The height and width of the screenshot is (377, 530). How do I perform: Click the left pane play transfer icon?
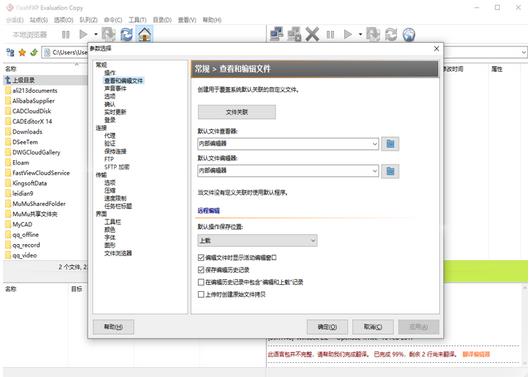[83, 34]
